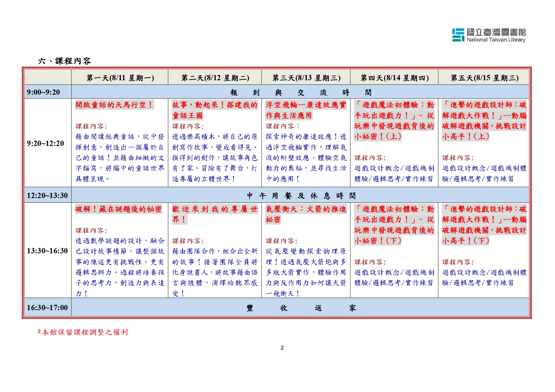This screenshot has height=392, width=555.
Task: Click the footnote *本館保留課程調整之權利
Action: click(83, 332)
